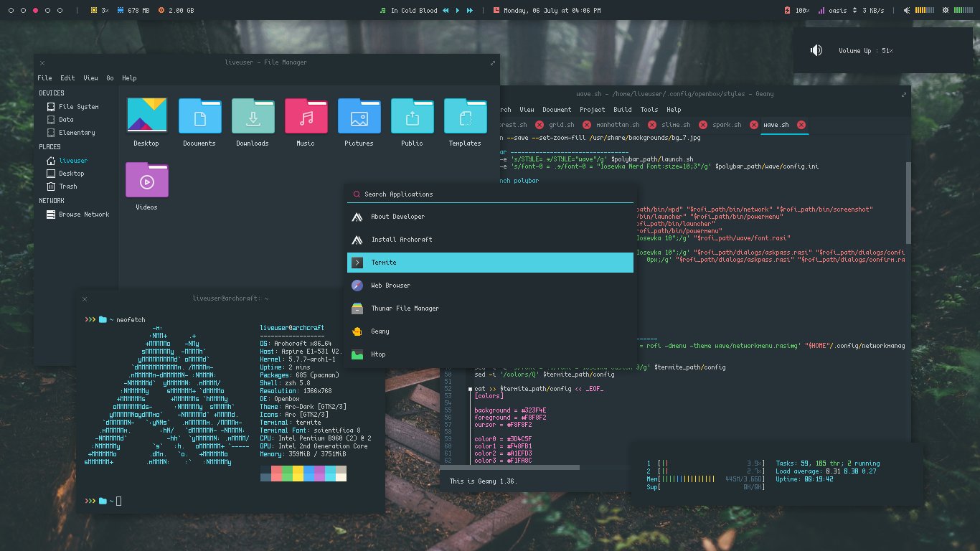Launch Htop from the application launcher

[x=380, y=354]
